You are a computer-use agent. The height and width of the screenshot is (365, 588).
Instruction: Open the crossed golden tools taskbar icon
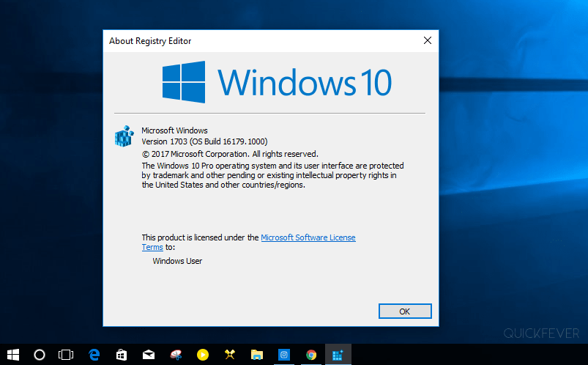point(229,355)
